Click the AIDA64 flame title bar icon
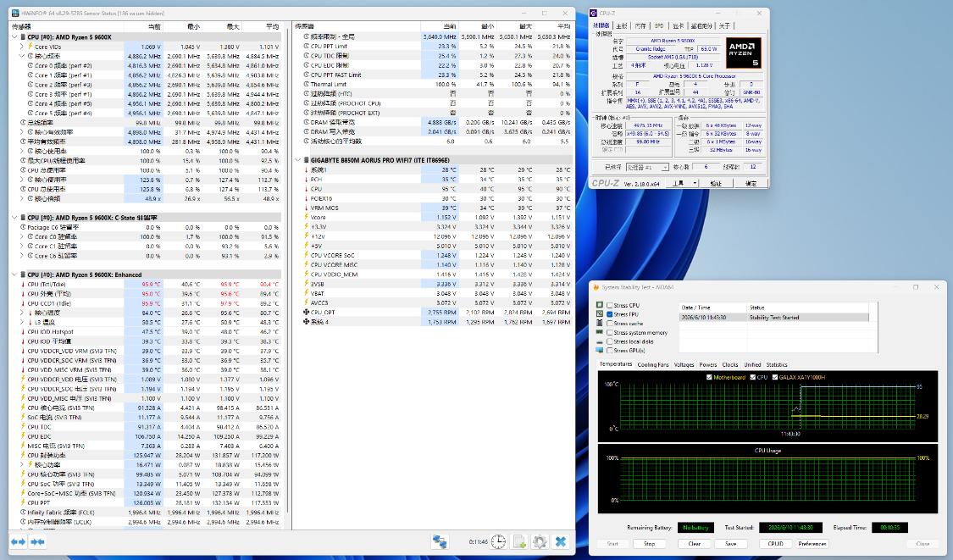This screenshot has height=560, width=953. [596, 287]
